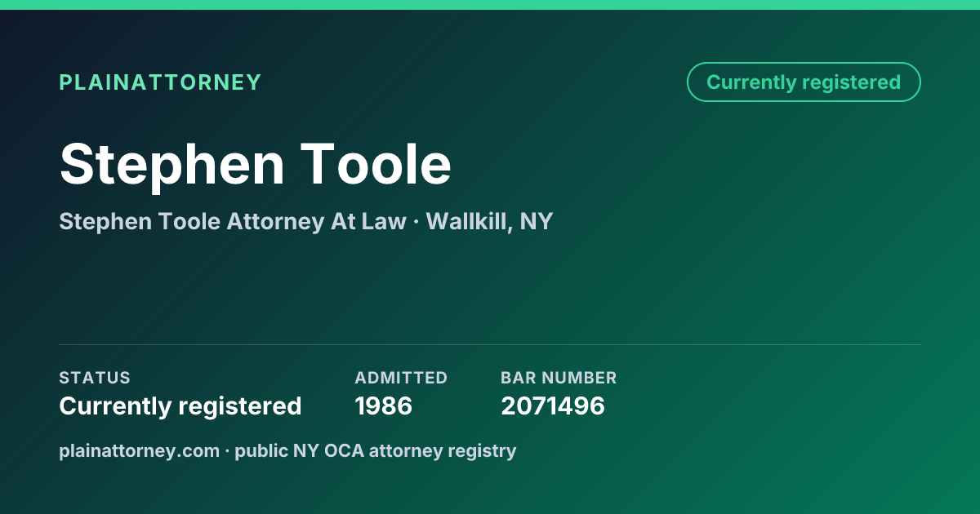Click the Stephen Toole Attorney At Law firm text

pyautogui.click(x=233, y=221)
